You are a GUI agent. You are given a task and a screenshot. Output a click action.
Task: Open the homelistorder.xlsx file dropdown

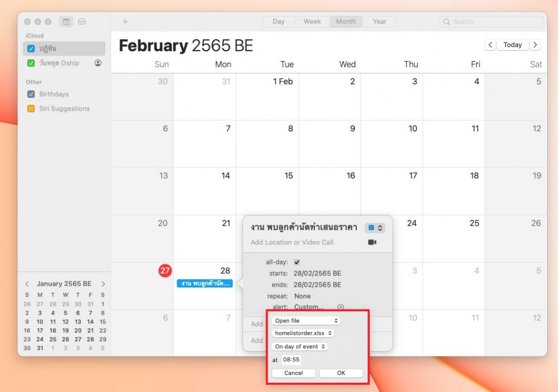tap(303, 333)
